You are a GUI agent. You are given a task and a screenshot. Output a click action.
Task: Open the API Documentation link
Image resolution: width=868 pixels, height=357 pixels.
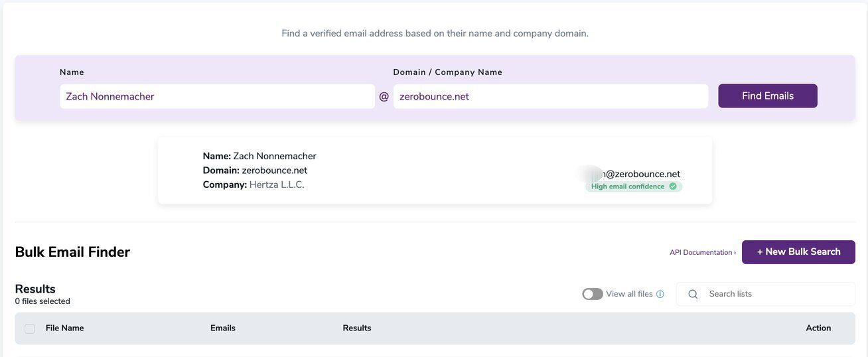pyautogui.click(x=703, y=253)
